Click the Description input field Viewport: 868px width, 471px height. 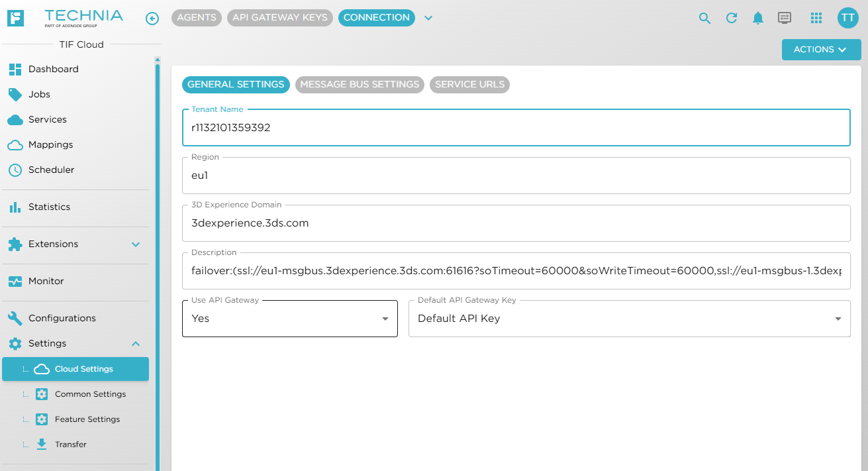click(516, 271)
